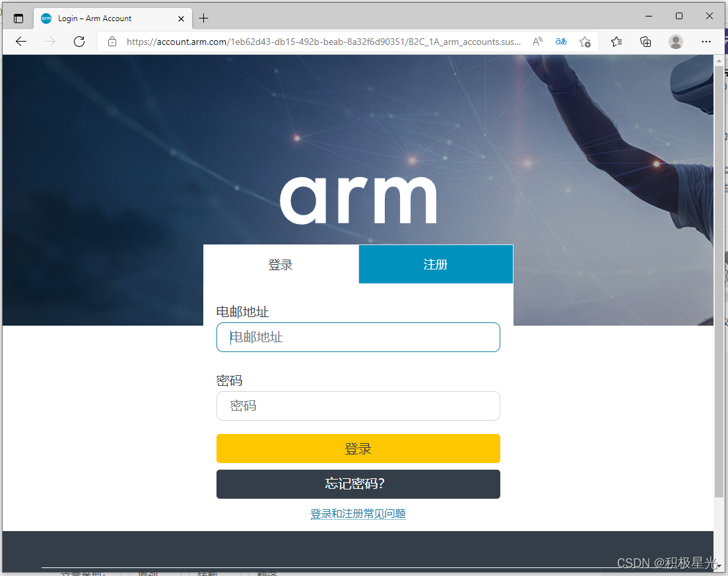
Task: Open Read aloud in address bar
Action: (x=537, y=42)
